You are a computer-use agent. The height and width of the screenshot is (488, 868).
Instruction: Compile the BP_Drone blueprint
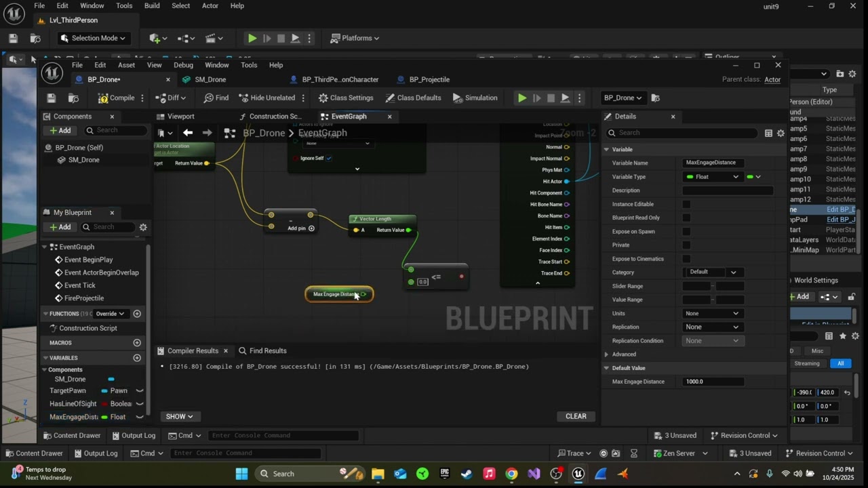[116, 98]
